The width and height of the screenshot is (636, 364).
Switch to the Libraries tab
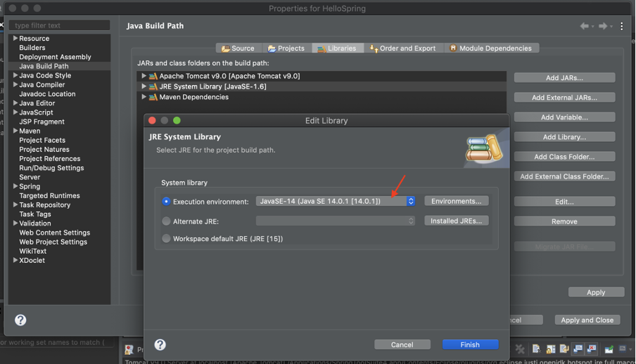tap(338, 48)
